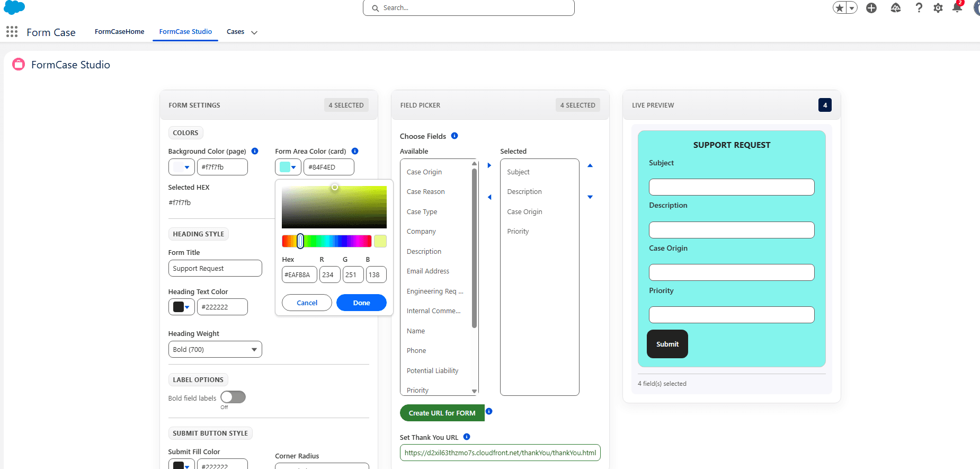Move selected field down arrow
Viewport: 980px width, 469px height.
[590, 197]
